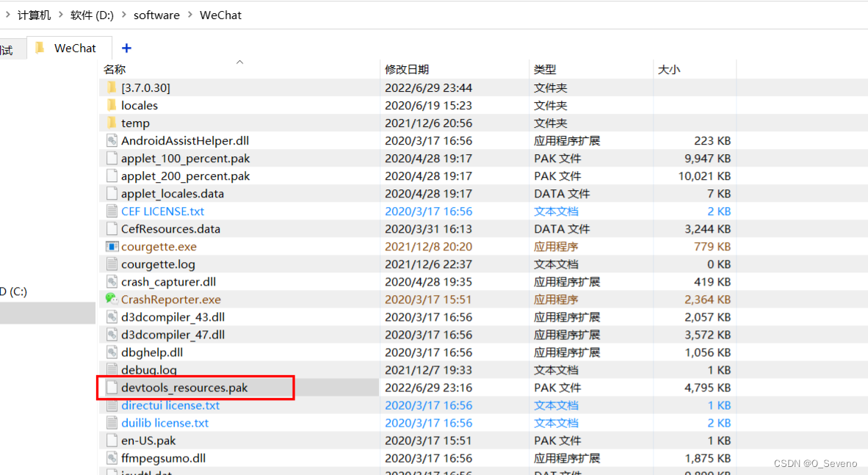Click courgette.log document icon
This screenshot has width=868, height=475.
click(112, 264)
